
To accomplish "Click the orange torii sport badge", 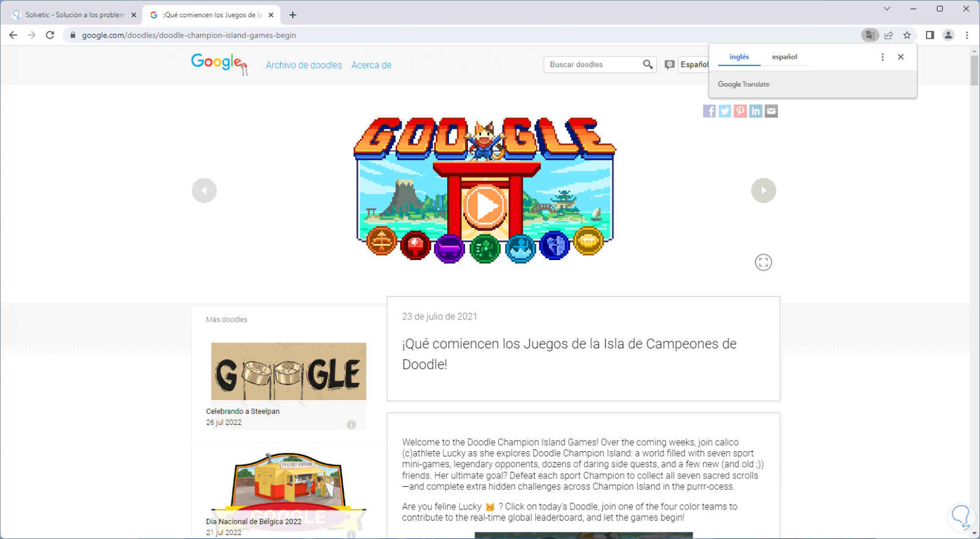I will pyautogui.click(x=381, y=241).
